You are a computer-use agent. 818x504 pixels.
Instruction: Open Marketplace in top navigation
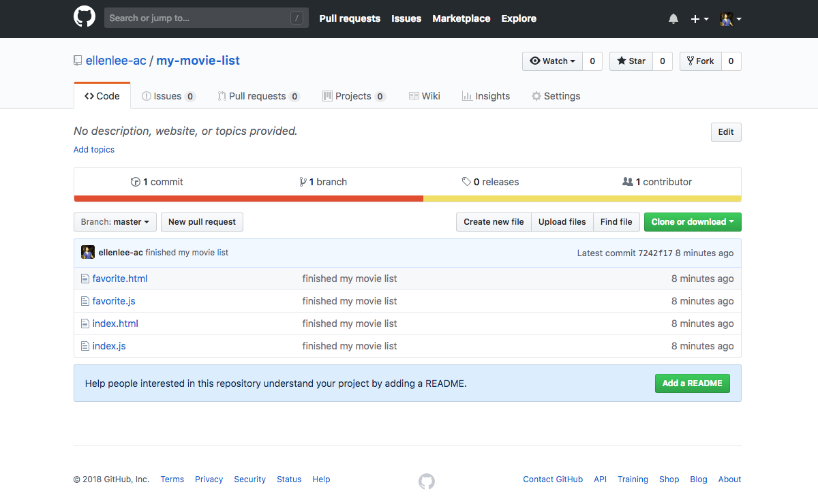coord(461,18)
